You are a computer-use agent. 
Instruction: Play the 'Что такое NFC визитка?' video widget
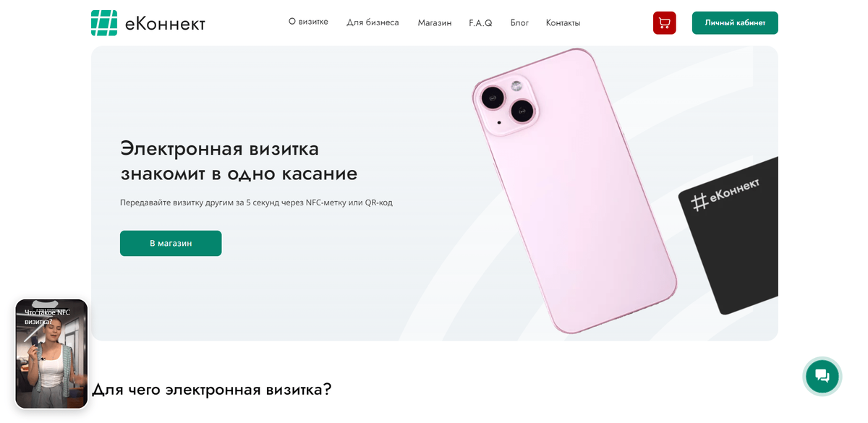tap(51, 354)
